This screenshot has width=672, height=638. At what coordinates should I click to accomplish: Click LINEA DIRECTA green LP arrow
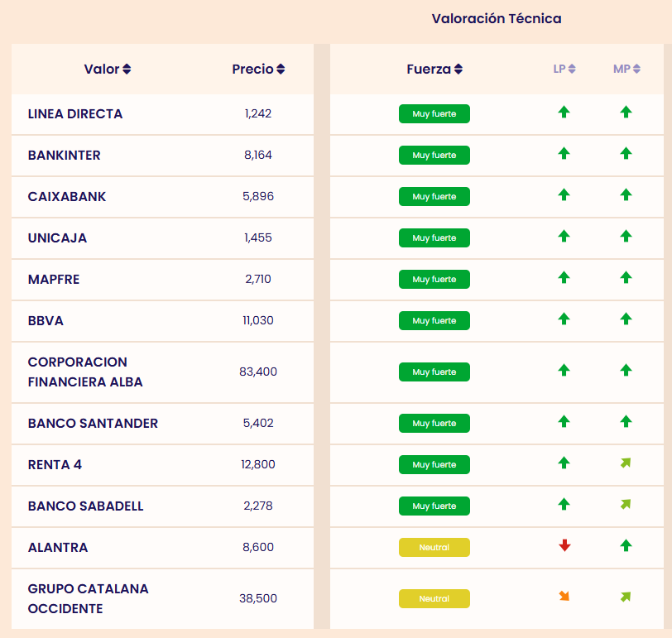[x=564, y=113]
